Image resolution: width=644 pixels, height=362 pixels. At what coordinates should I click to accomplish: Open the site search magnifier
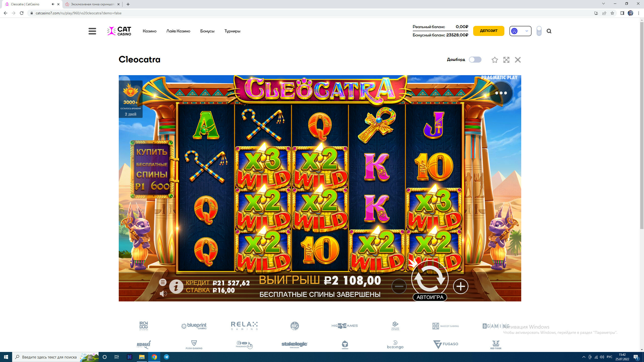coord(549,31)
